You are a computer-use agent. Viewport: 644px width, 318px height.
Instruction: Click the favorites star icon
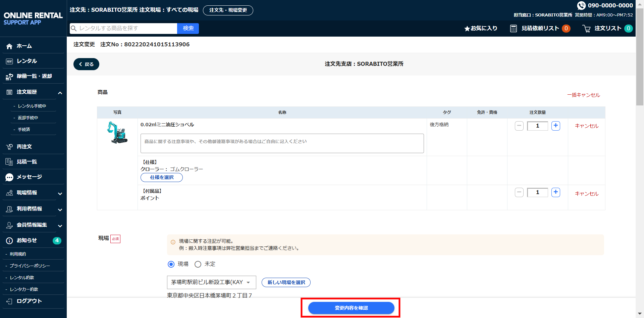point(467,29)
